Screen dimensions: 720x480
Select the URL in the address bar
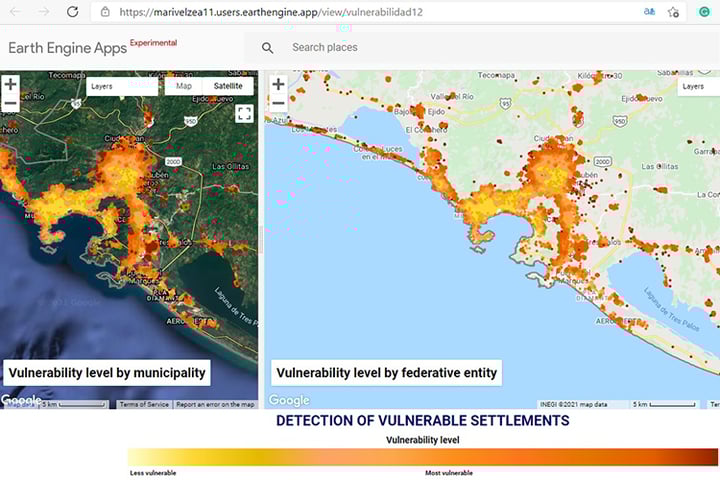point(271,12)
